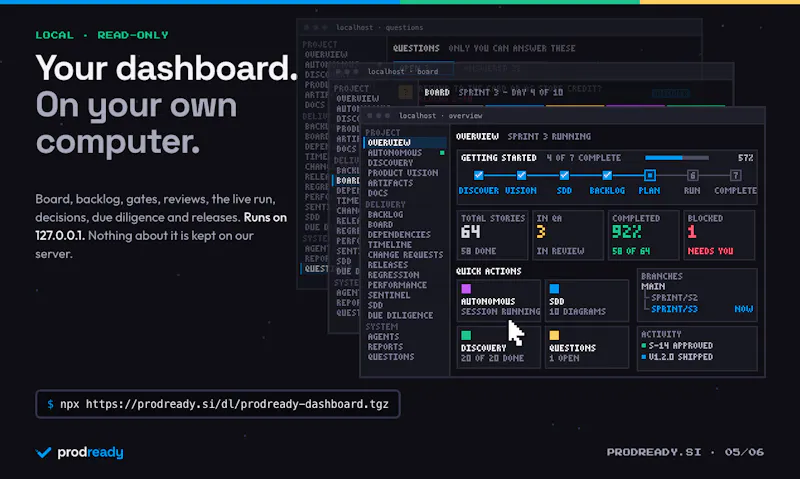Viewport: 800px width, 479px height.
Task: Select the current Plan step box
Action: coord(649,175)
